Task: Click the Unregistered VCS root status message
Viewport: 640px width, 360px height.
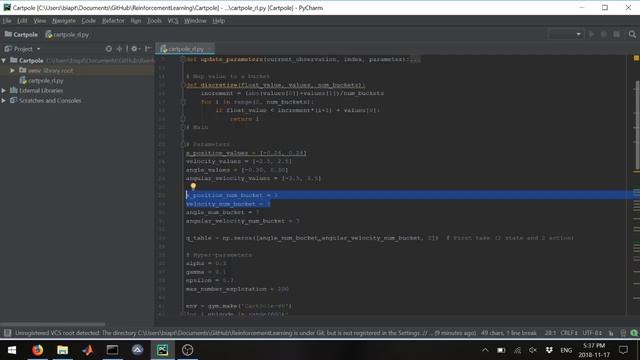Action: tap(245, 333)
